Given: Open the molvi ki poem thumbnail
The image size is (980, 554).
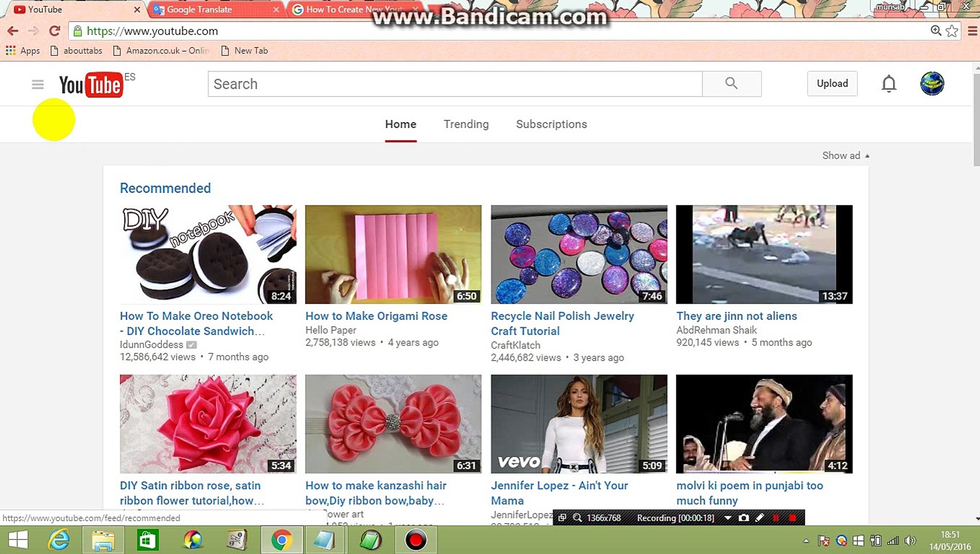Looking at the screenshot, I should pyautogui.click(x=764, y=424).
